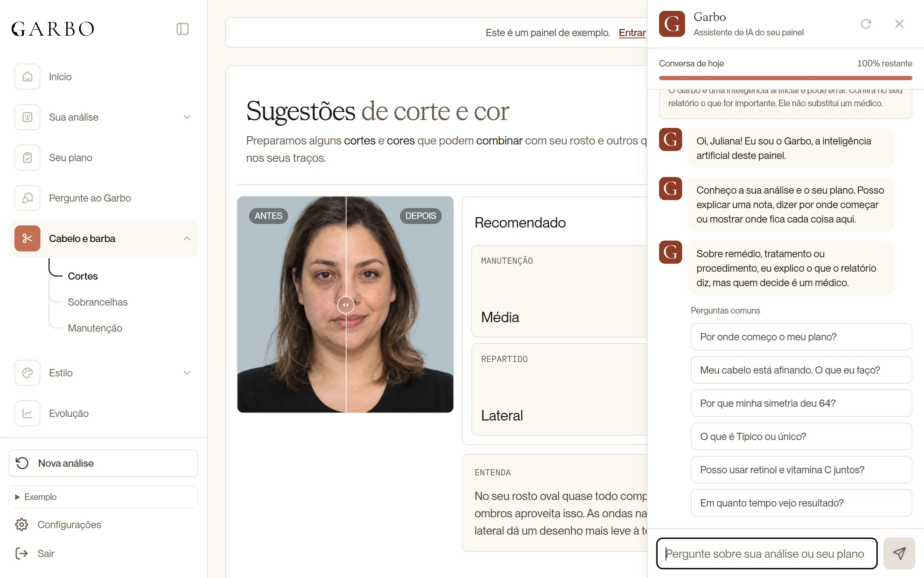Expand the Sua análise menu chevron

click(x=187, y=117)
